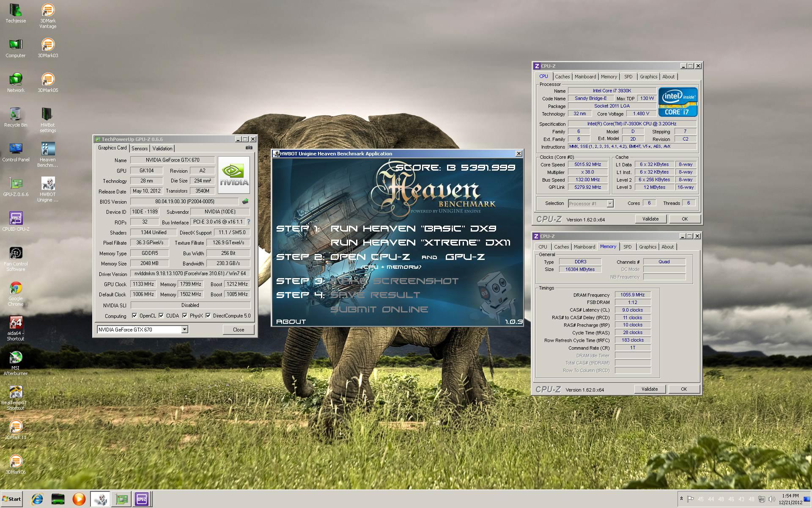Click About in HWBOT Heaven window
The width and height of the screenshot is (812, 508).
291,322
